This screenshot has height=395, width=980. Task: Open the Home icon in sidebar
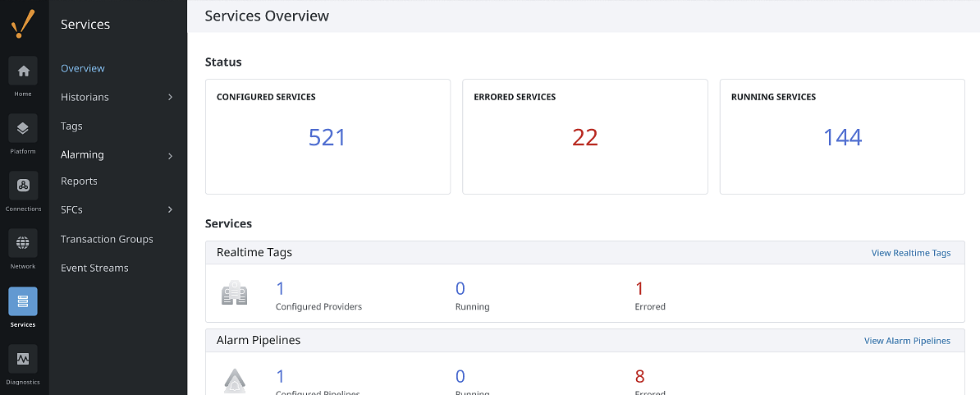tap(23, 71)
